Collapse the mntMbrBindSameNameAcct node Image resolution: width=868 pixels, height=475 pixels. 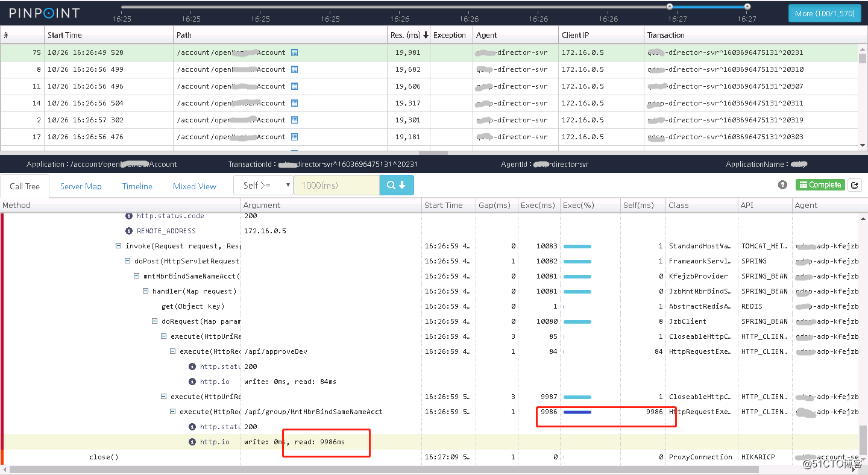click(137, 276)
